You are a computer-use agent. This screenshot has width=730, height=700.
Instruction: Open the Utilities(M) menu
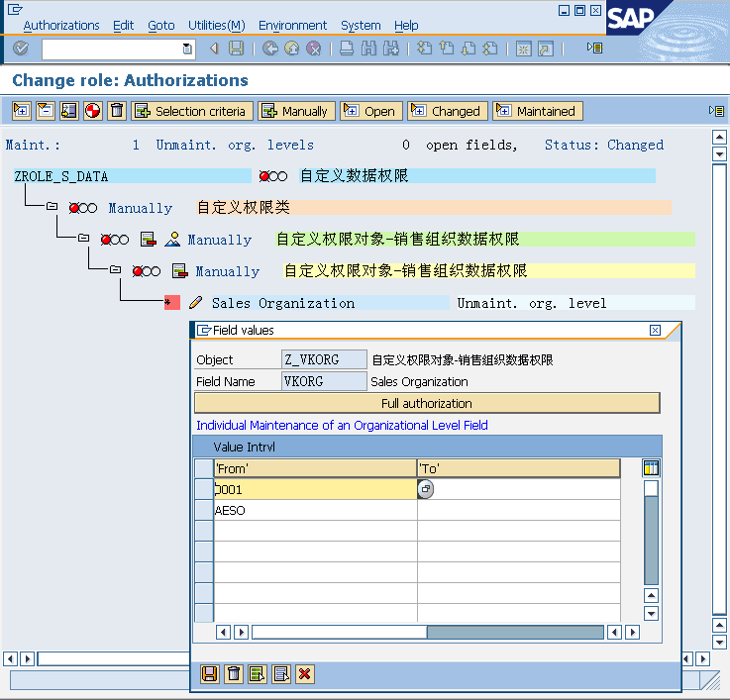[217, 25]
